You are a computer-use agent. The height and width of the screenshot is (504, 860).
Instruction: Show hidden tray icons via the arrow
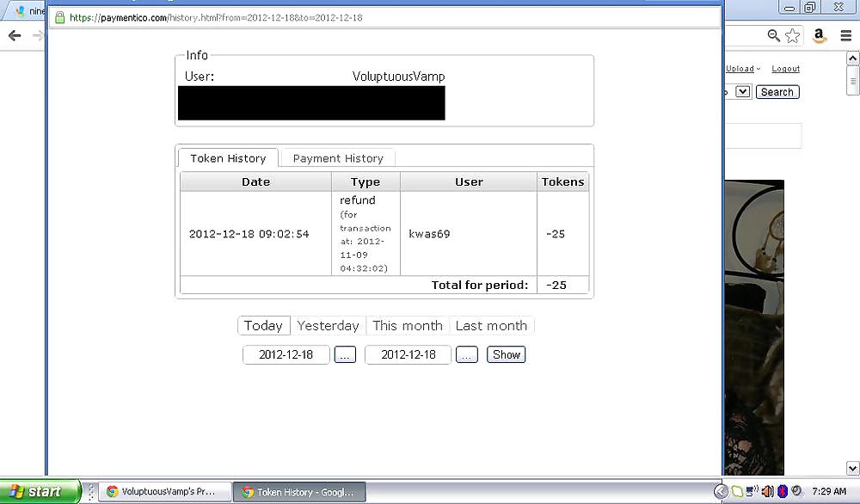click(x=721, y=491)
